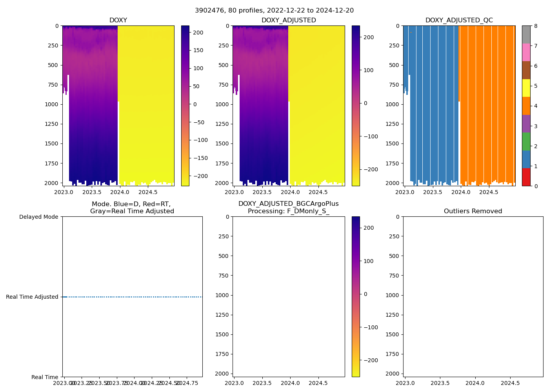549x392 pixels.
Task: Choose the yellow swatch in QC colorbar
Action: [x=526, y=88]
